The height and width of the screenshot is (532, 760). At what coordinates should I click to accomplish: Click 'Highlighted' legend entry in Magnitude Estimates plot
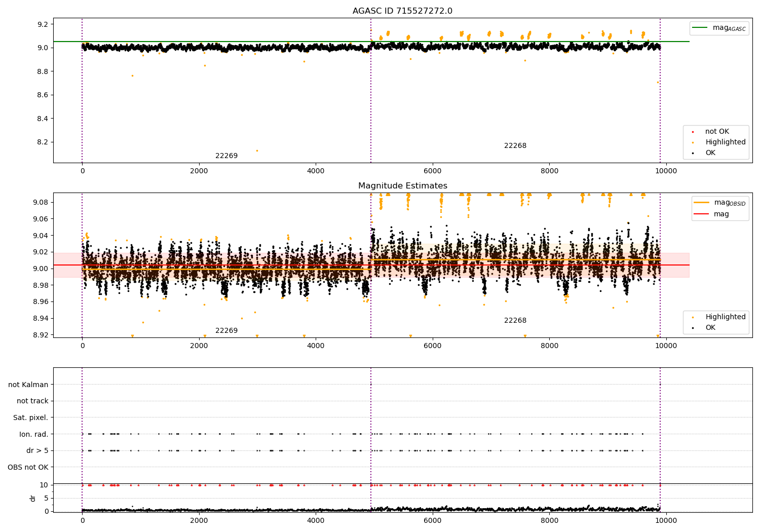click(x=726, y=317)
